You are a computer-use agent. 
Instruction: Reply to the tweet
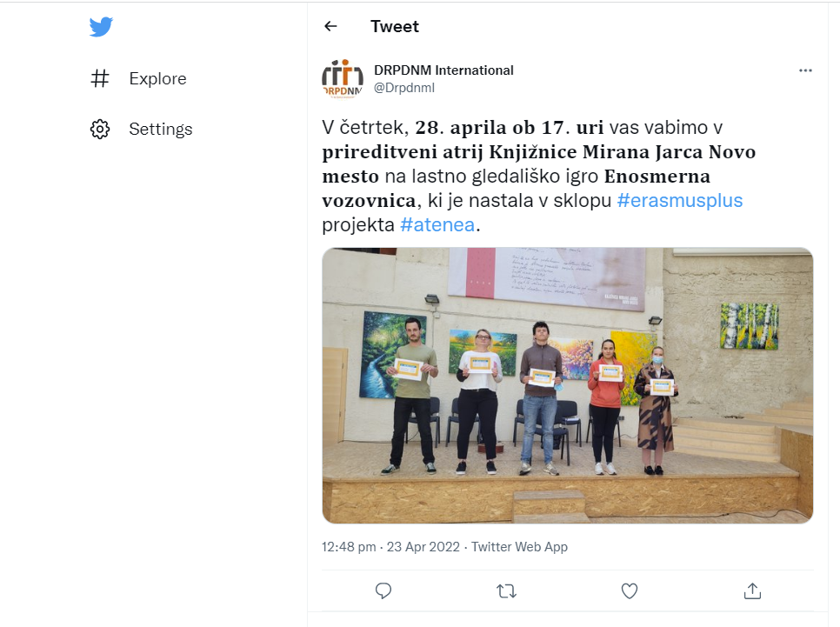point(383,591)
